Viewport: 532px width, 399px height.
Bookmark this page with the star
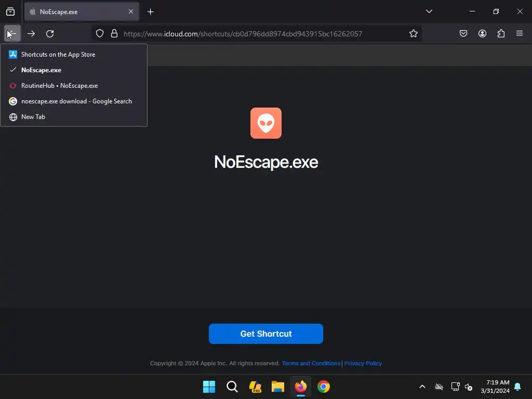click(413, 34)
